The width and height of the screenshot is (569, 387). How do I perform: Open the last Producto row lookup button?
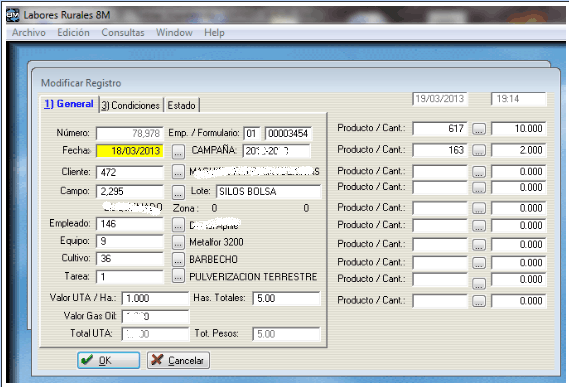click(x=479, y=301)
